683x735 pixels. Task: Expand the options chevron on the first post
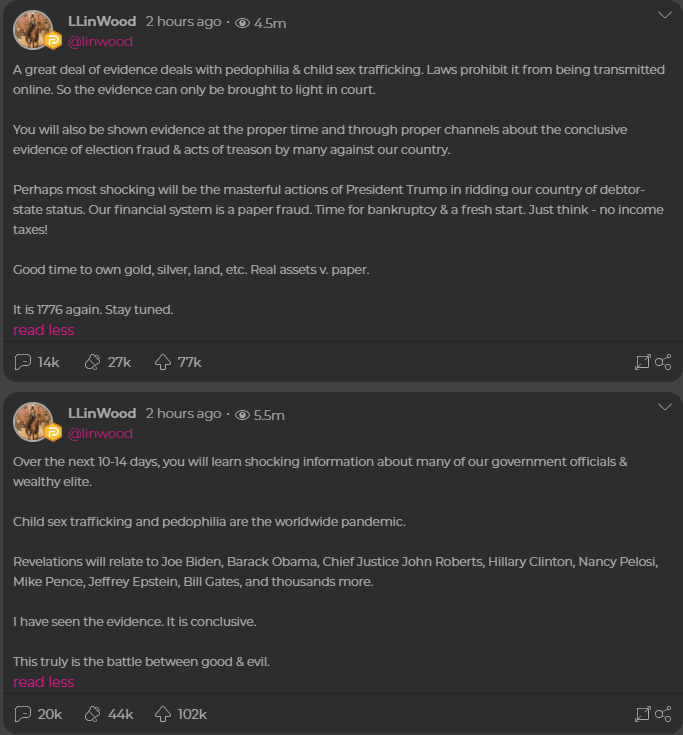(665, 15)
